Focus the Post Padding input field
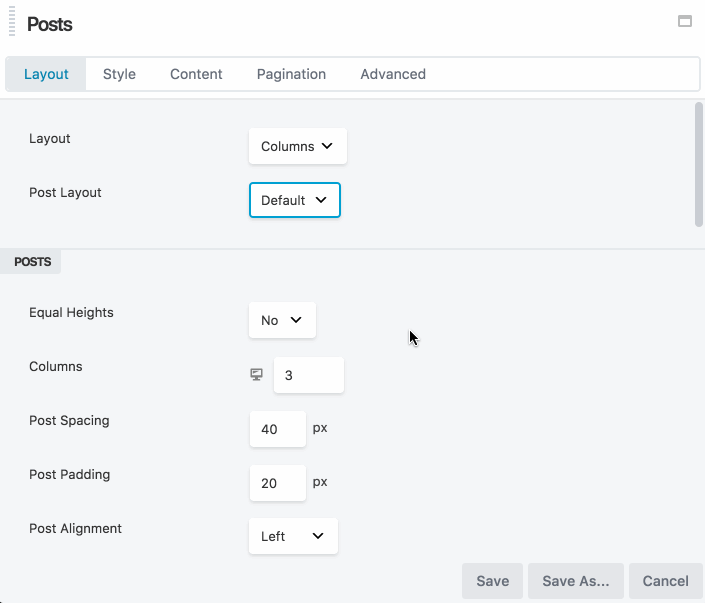Viewport: 705px width, 603px height. (277, 483)
